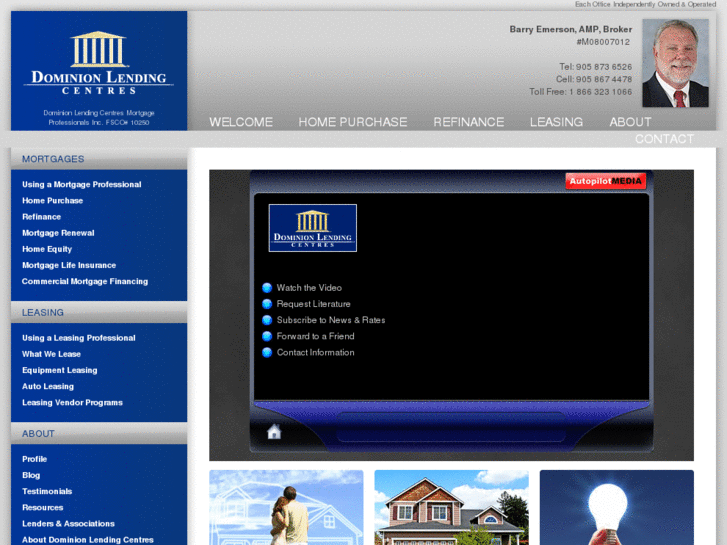The width and height of the screenshot is (727, 545).
Task: Open Home Equity sidebar link
Action: tap(47, 249)
